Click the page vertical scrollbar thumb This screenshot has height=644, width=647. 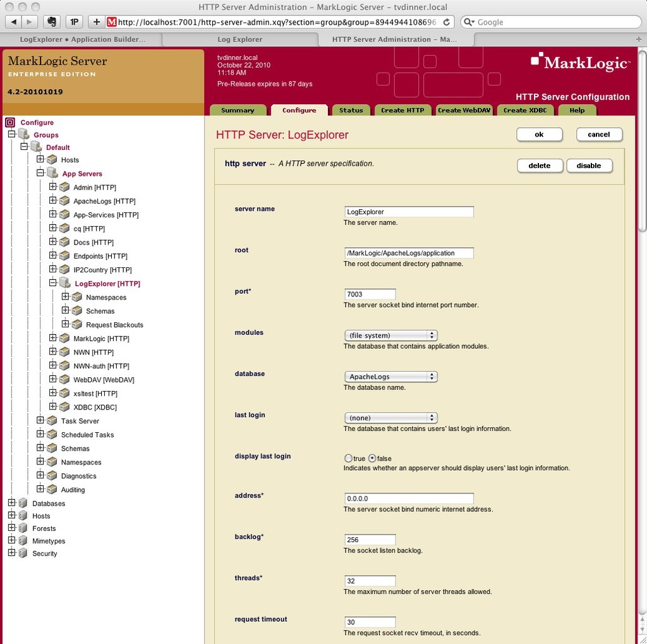(643, 140)
